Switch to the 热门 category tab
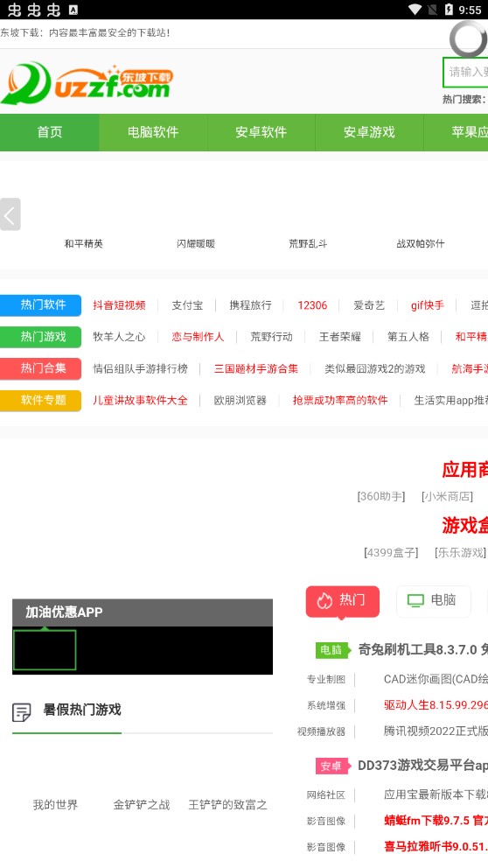This screenshot has width=488, height=868. (x=343, y=601)
